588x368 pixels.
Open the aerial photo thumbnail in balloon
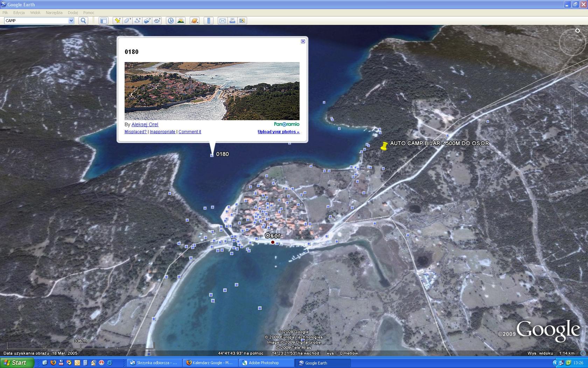(212, 91)
